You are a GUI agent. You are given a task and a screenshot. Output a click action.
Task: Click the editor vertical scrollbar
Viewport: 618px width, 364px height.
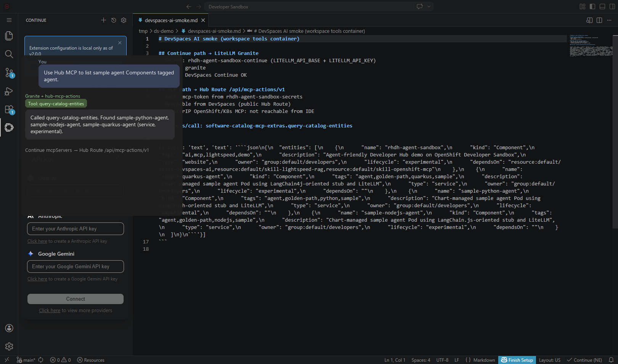coord(615,132)
